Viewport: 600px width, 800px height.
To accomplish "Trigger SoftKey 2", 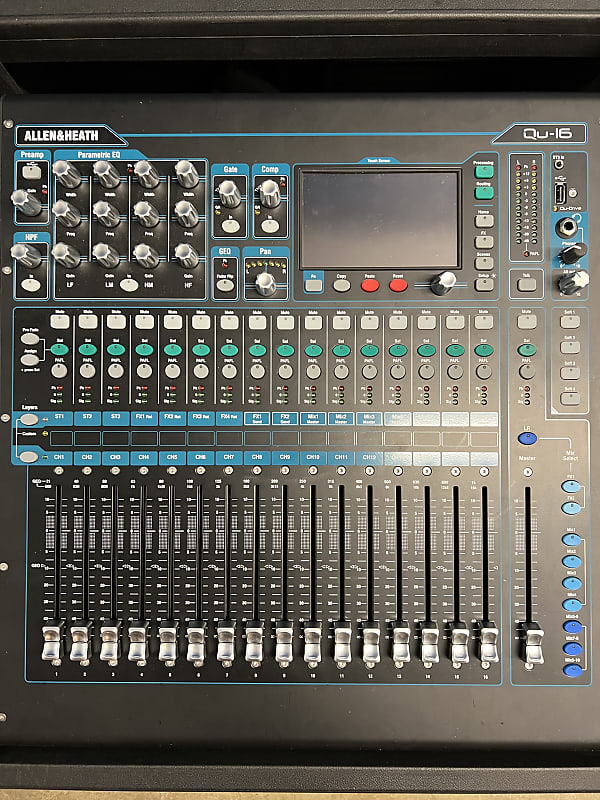I will pyautogui.click(x=570, y=347).
